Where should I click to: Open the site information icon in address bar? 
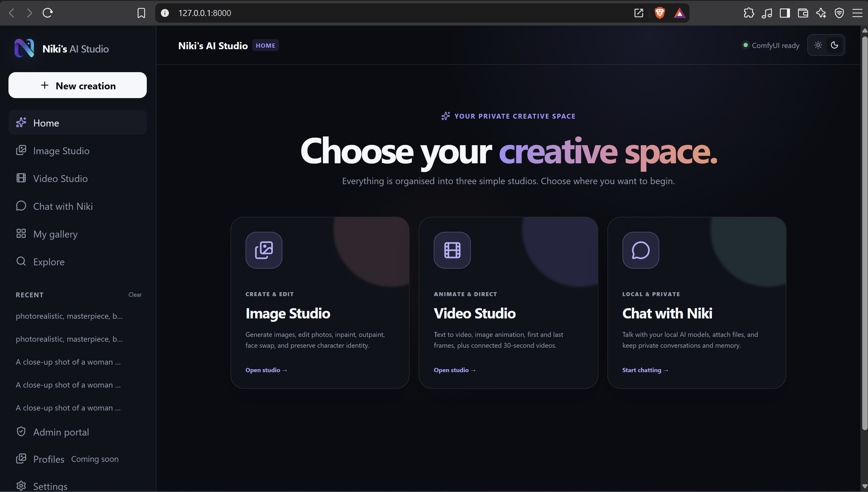coord(165,13)
